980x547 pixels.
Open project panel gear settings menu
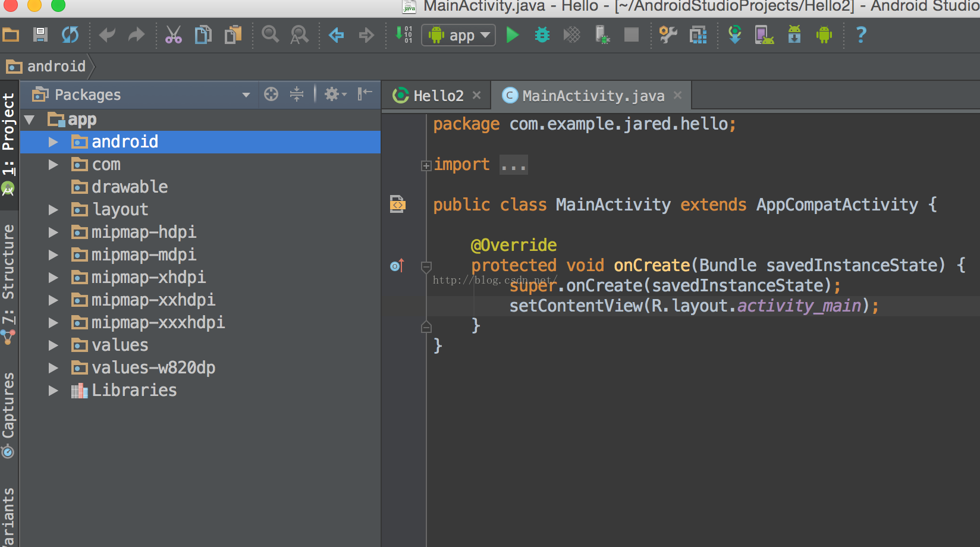point(335,94)
